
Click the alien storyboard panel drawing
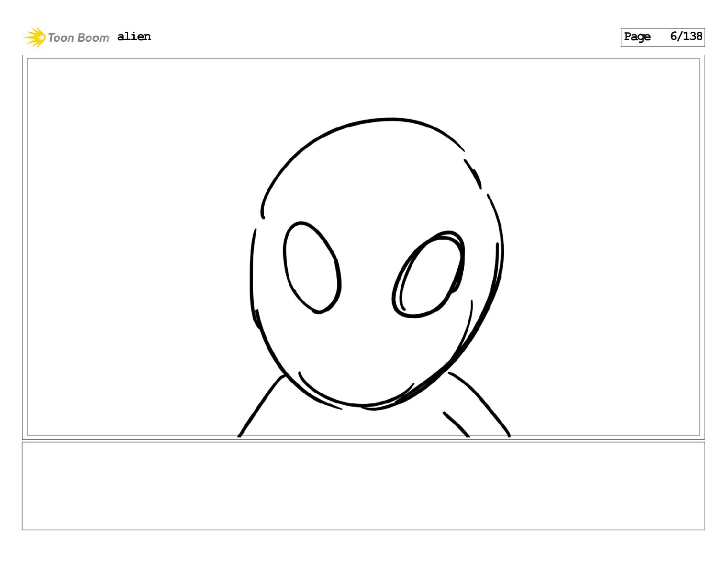[x=363, y=247]
